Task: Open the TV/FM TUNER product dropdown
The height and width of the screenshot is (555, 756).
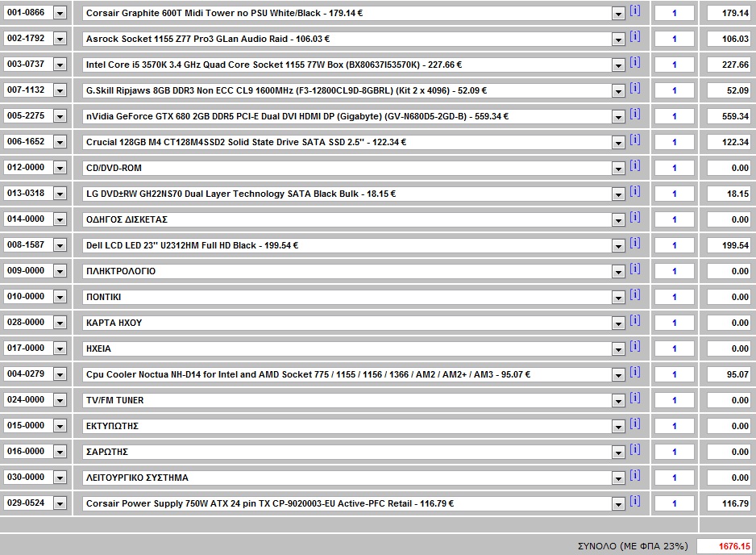Action: (x=618, y=401)
